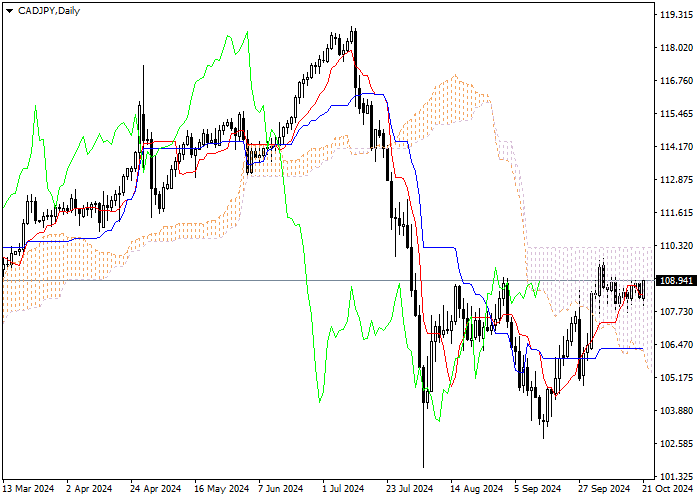Click the 24 Apr 2024 date label
700x500 pixels.
156,489
